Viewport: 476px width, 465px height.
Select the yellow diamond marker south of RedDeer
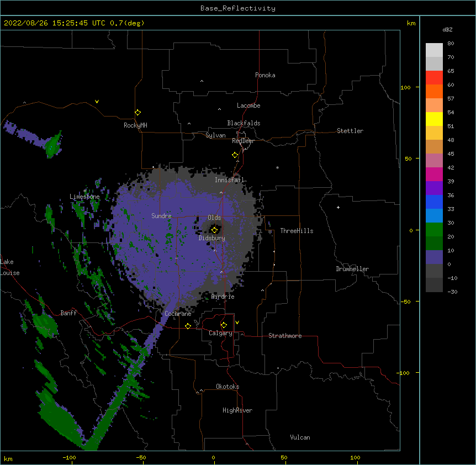(x=235, y=155)
